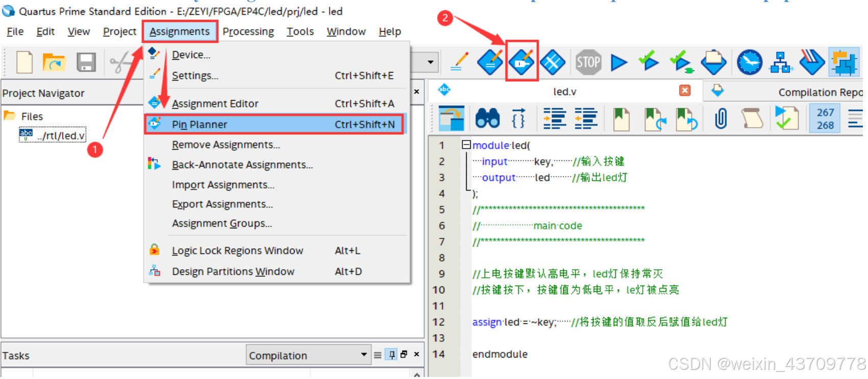Open Chip Planner toolbar icon
This screenshot has height=379, width=868.
(552, 62)
